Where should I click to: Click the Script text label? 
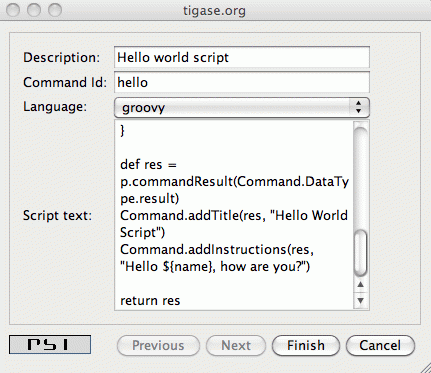[x=57, y=215]
